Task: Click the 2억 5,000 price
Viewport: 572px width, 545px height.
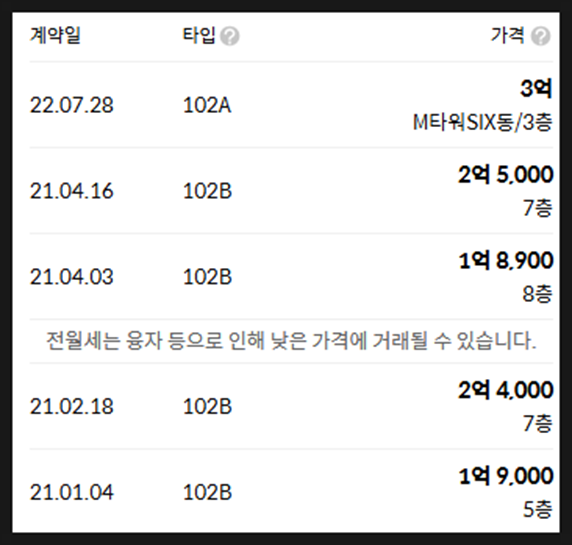Action: tap(506, 174)
